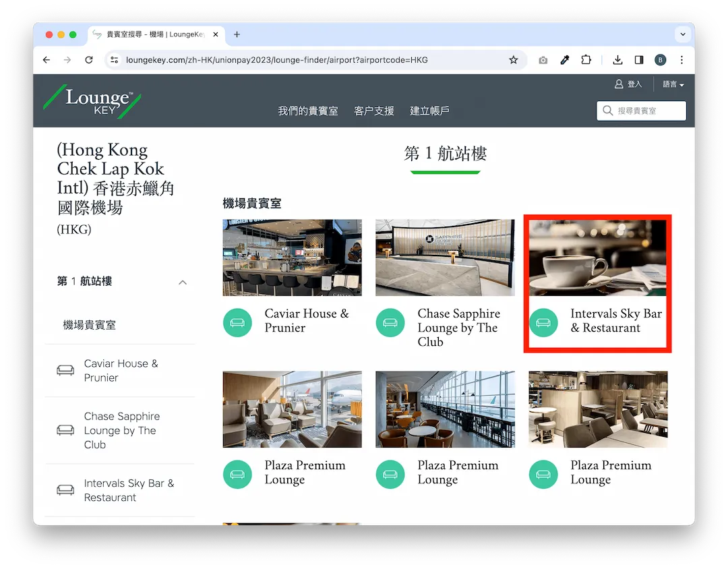Open the 語言 language dropdown

click(673, 84)
